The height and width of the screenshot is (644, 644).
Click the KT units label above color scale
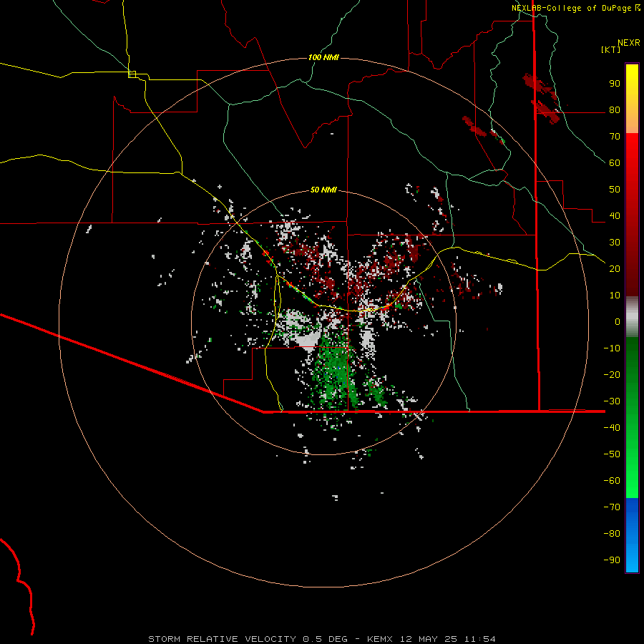tap(610, 49)
